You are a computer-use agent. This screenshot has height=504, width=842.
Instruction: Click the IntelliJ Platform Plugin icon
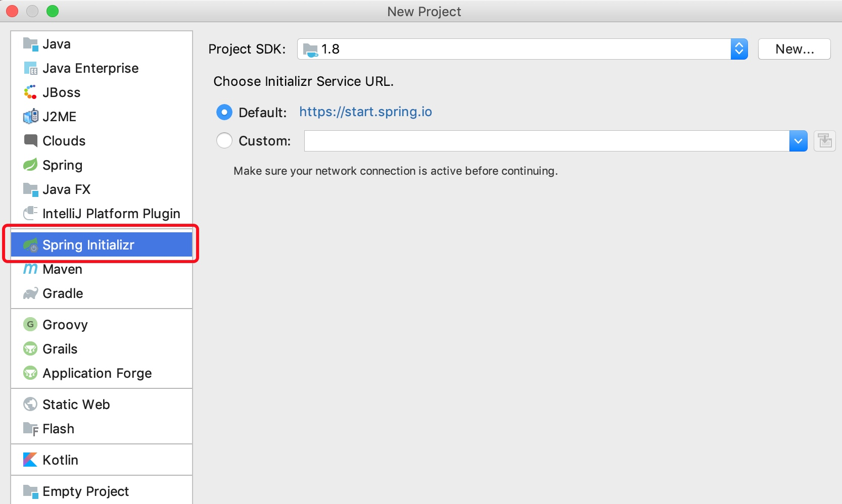tap(30, 214)
